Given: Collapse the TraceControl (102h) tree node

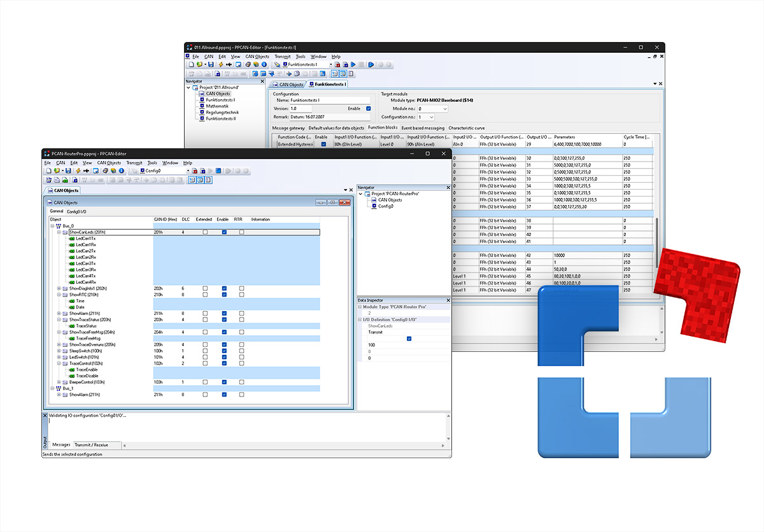Looking at the screenshot, I should coord(59,363).
